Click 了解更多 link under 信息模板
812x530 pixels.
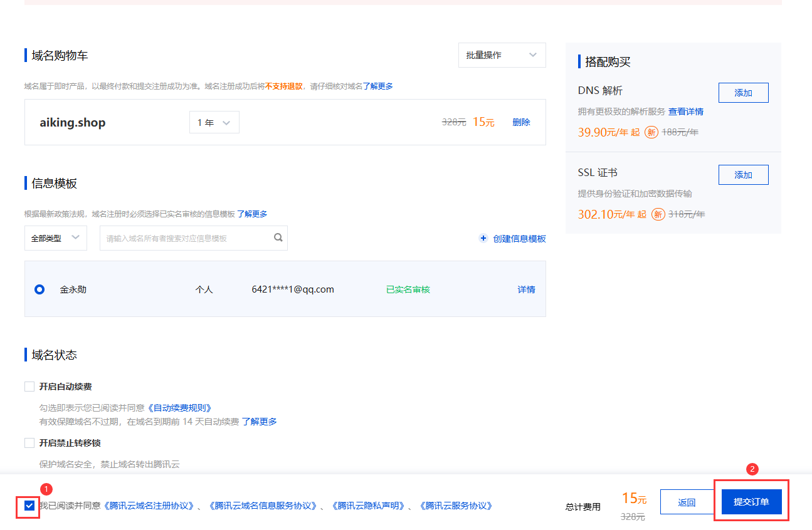click(x=252, y=214)
